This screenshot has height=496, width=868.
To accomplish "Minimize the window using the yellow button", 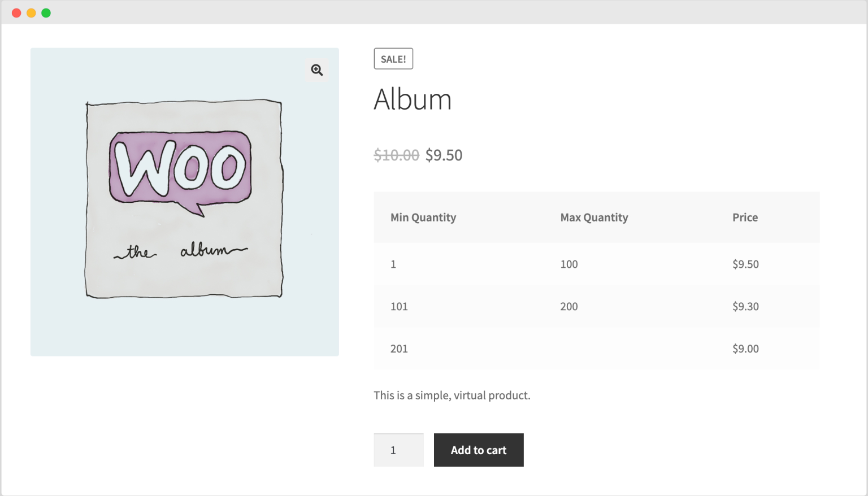I will [31, 13].
